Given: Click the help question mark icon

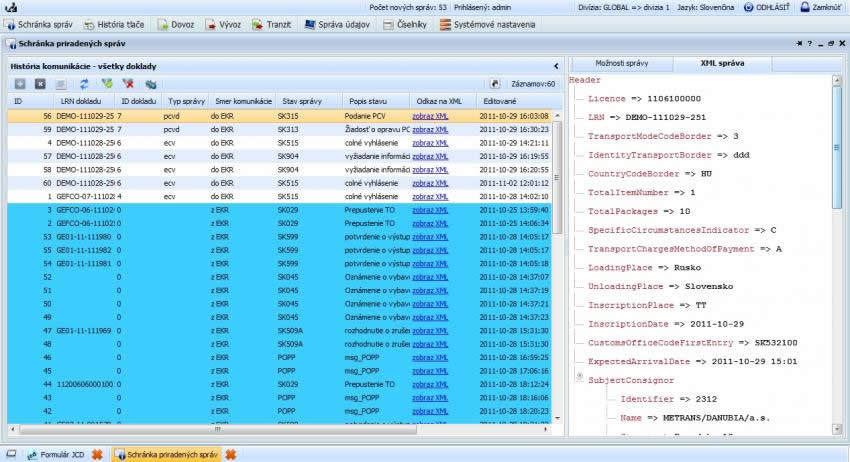Looking at the screenshot, I should tap(810, 43).
